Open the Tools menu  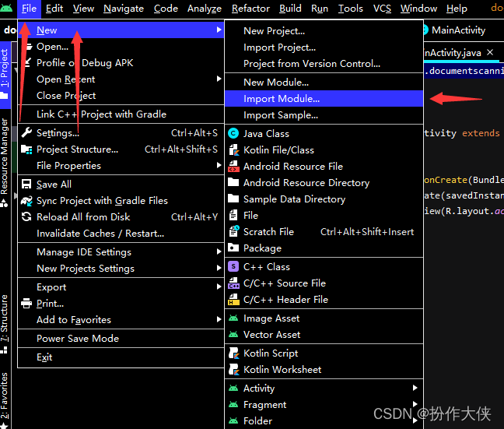click(x=350, y=9)
